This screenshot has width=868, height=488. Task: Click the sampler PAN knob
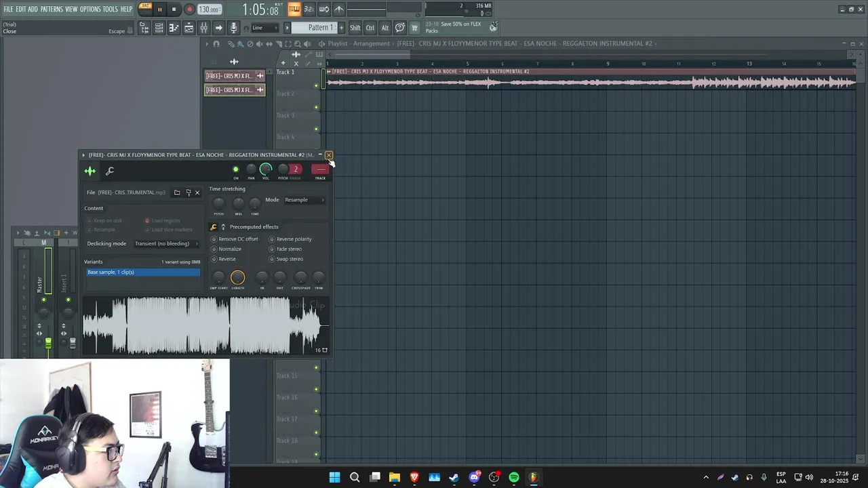coord(251,169)
